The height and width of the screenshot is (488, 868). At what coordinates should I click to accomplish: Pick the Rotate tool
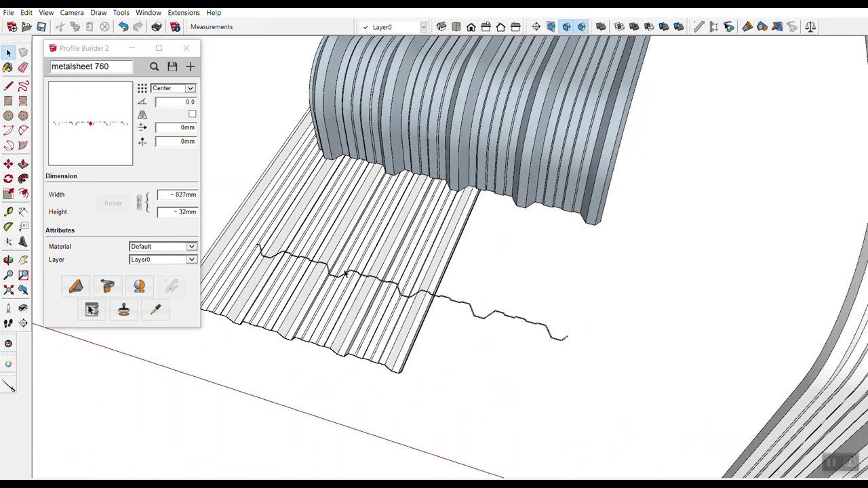tap(8, 179)
